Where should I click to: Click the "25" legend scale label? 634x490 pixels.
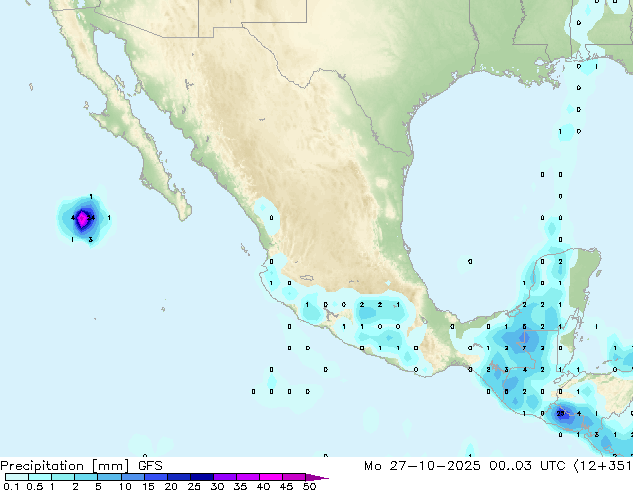coord(194,486)
